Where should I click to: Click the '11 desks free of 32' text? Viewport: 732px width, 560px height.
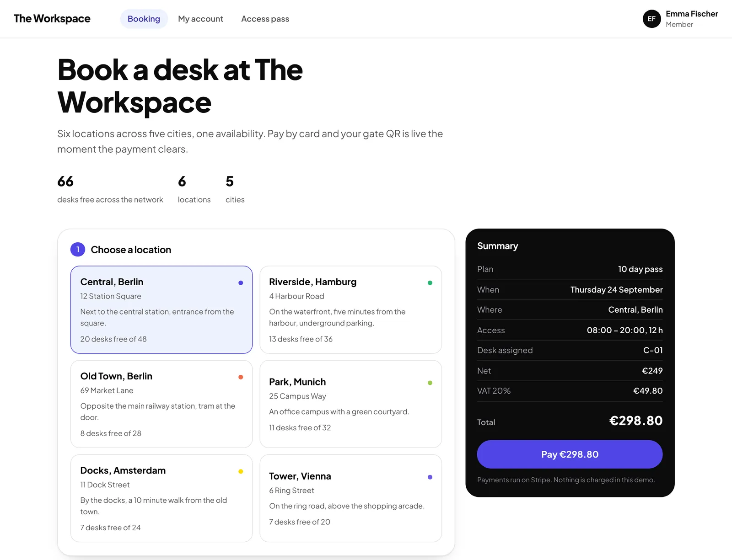[x=300, y=428]
